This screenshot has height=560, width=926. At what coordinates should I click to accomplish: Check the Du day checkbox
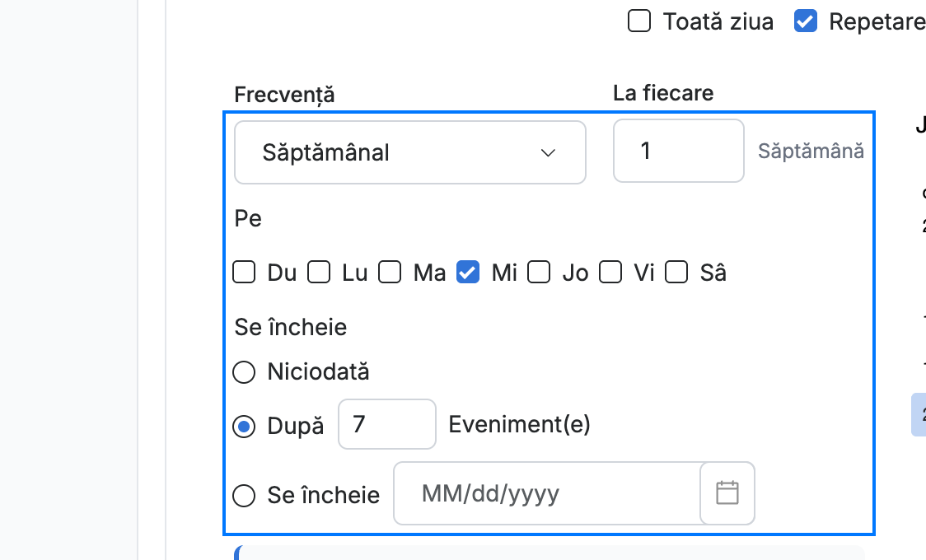click(244, 273)
